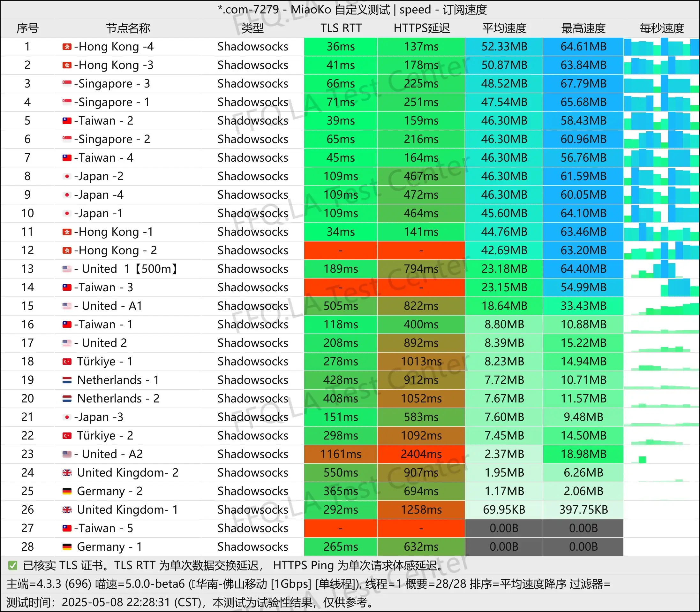Click the 平均速度 column header

coord(504,28)
